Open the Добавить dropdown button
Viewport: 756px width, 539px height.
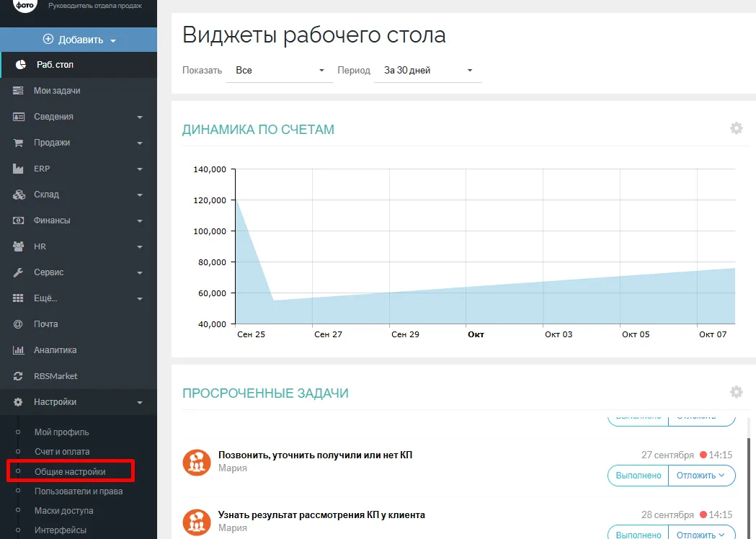(79, 40)
